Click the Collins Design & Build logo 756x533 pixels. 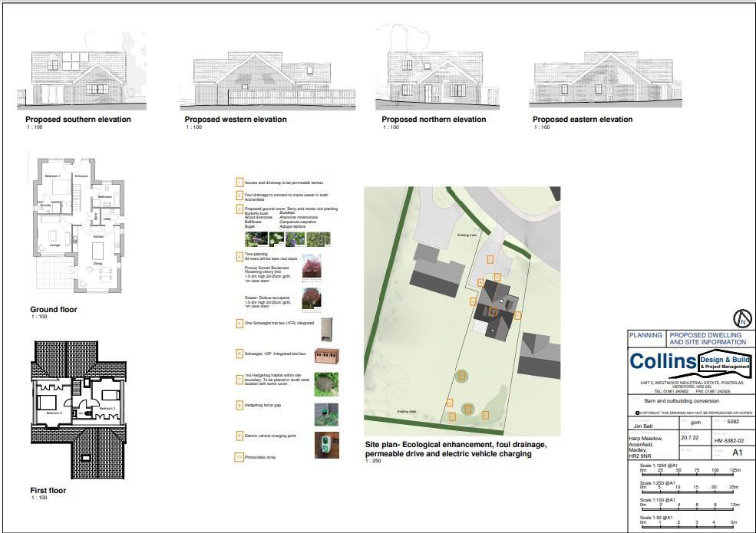click(690, 364)
